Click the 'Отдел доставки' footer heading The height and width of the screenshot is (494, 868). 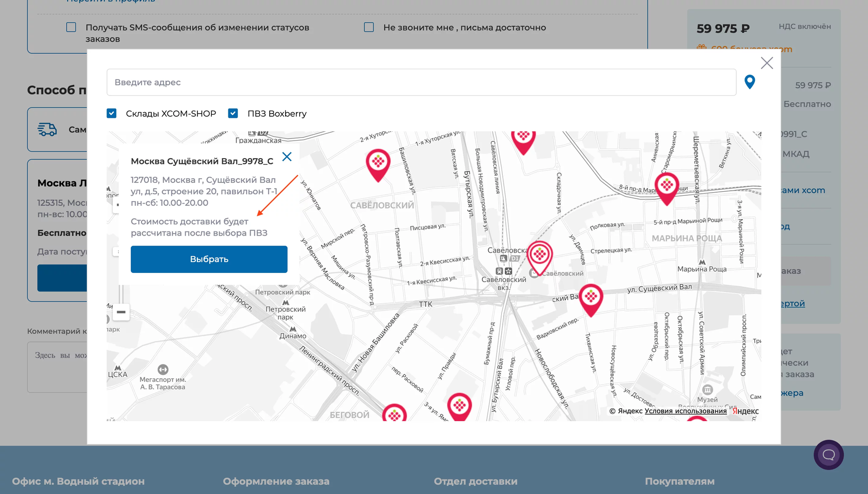[475, 481]
